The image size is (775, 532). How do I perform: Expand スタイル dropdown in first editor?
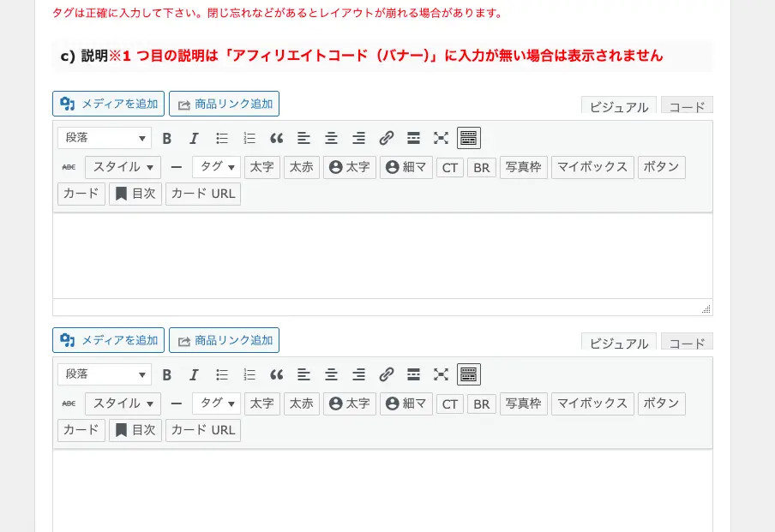[x=123, y=167]
